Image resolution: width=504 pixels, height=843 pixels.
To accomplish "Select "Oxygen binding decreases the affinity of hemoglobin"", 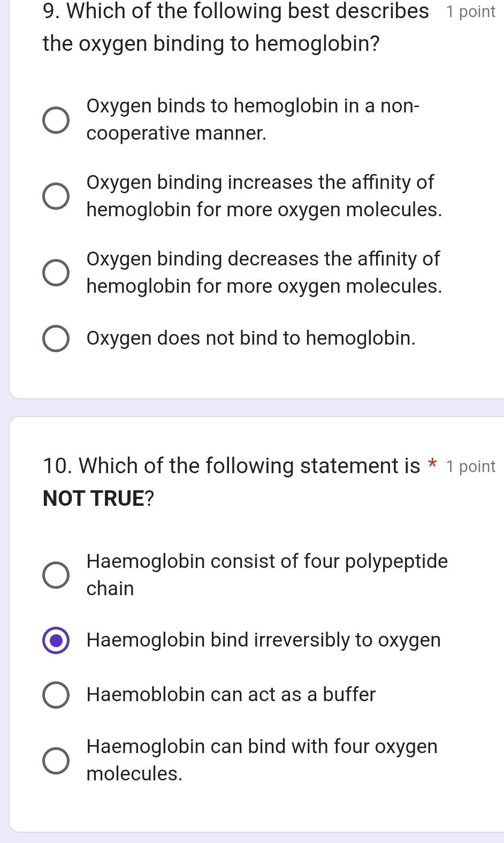I will click(56, 272).
